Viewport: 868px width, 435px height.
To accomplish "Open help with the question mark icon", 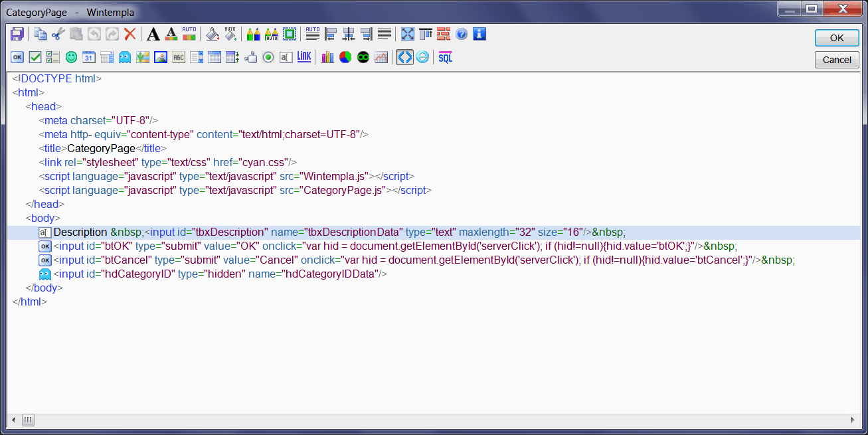I will point(462,34).
